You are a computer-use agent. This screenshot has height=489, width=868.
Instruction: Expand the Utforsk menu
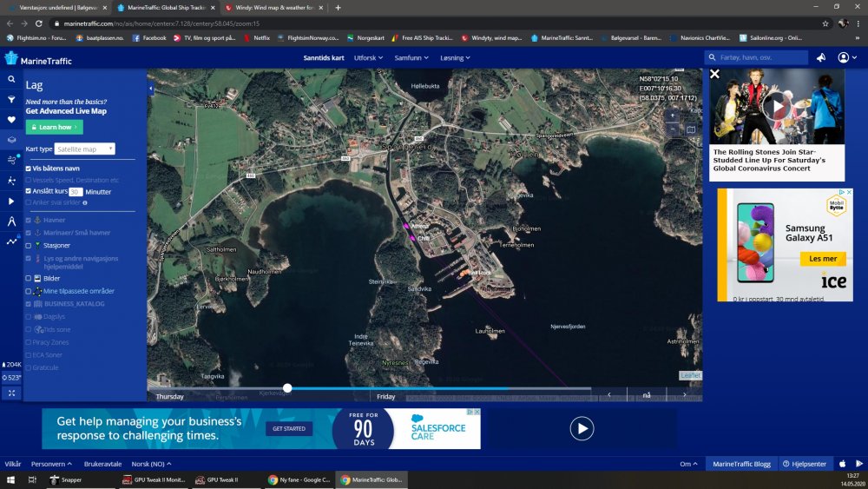tap(369, 58)
